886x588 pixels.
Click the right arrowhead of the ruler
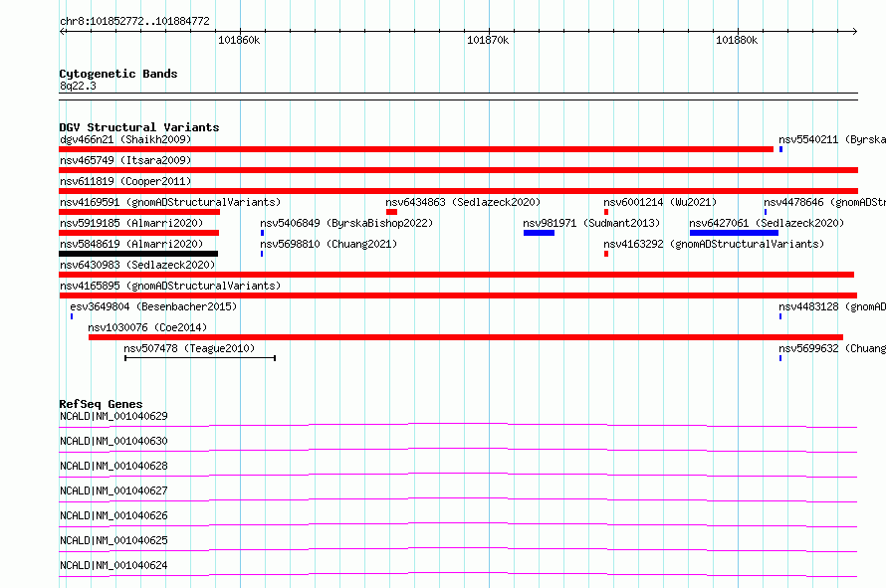(x=854, y=32)
